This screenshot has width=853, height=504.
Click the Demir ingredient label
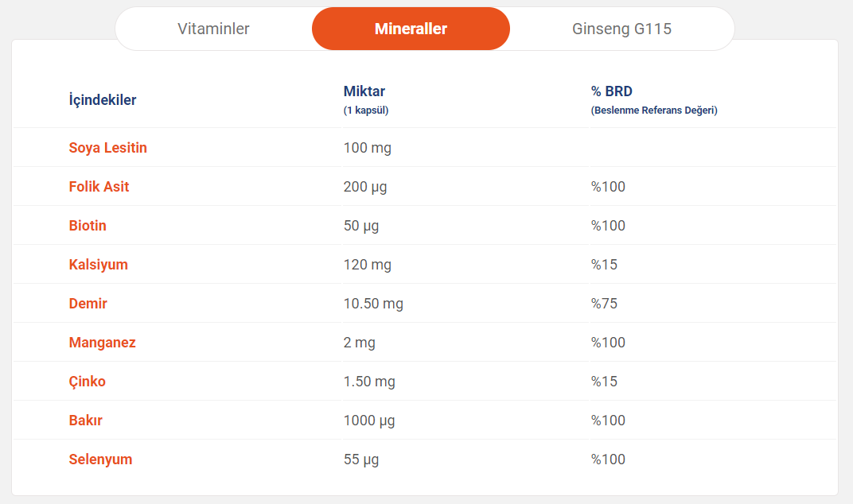88,304
